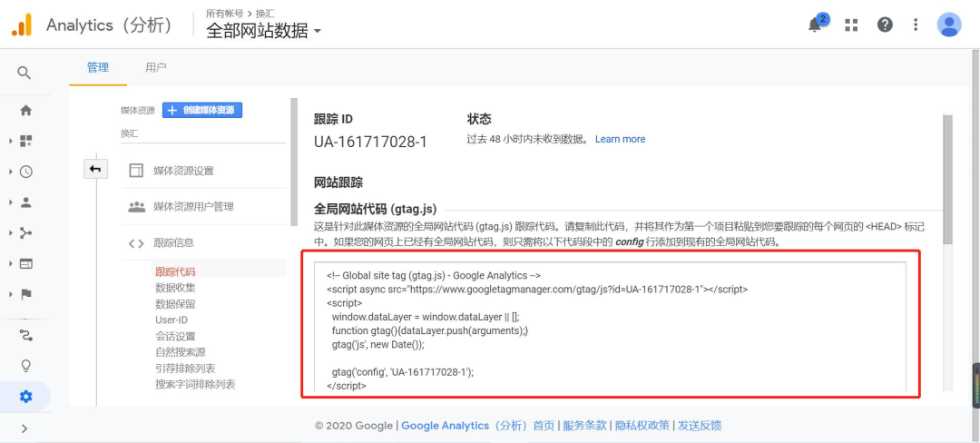Open 媒体资源设置
The image size is (980, 443).
pos(183,172)
